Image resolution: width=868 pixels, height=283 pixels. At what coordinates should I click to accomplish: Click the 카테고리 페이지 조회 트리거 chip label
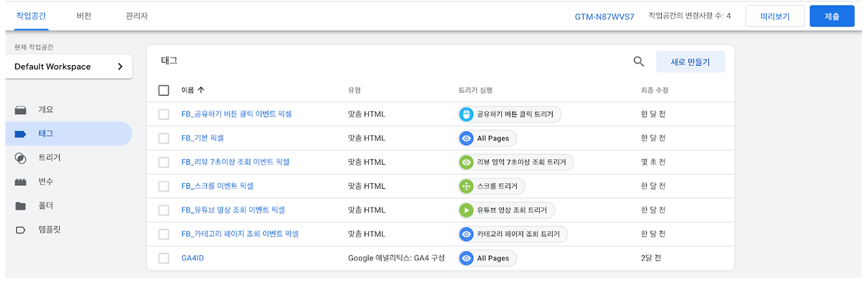pyautogui.click(x=518, y=234)
